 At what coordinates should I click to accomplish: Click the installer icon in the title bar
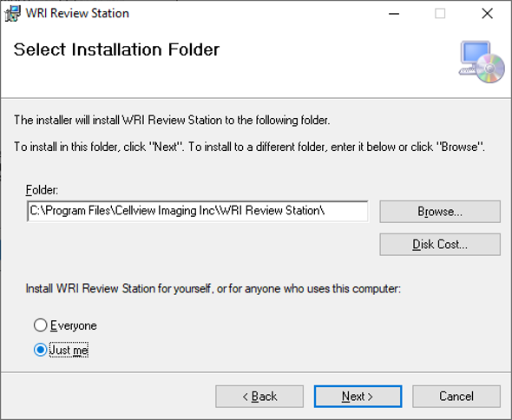click(x=13, y=14)
